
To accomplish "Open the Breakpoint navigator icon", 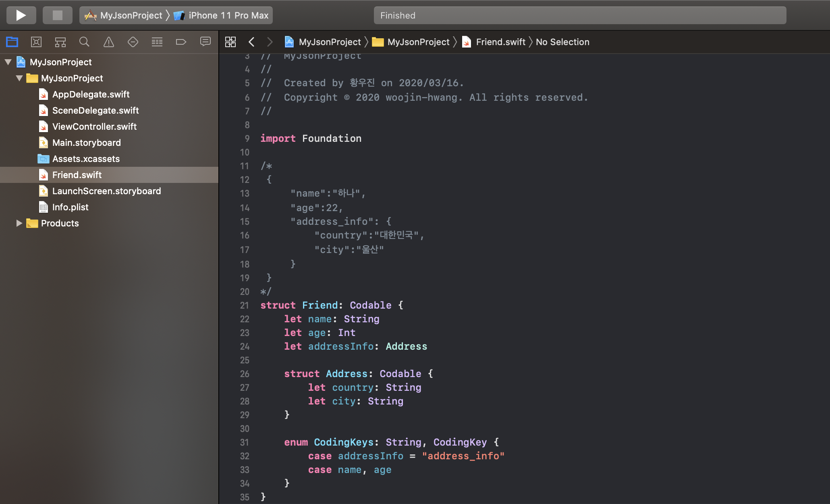I will (x=181, y=41).
